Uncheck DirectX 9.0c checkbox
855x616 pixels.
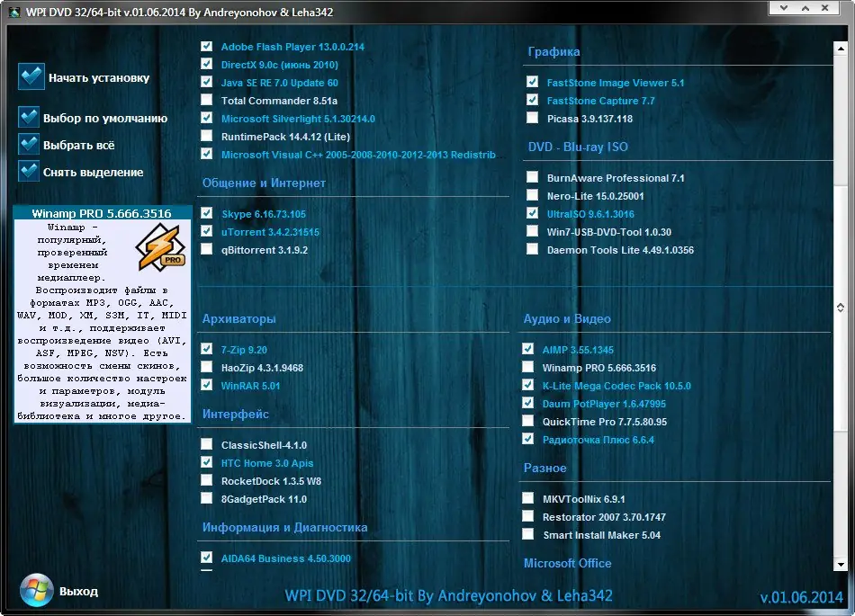(x=207, y=64)
